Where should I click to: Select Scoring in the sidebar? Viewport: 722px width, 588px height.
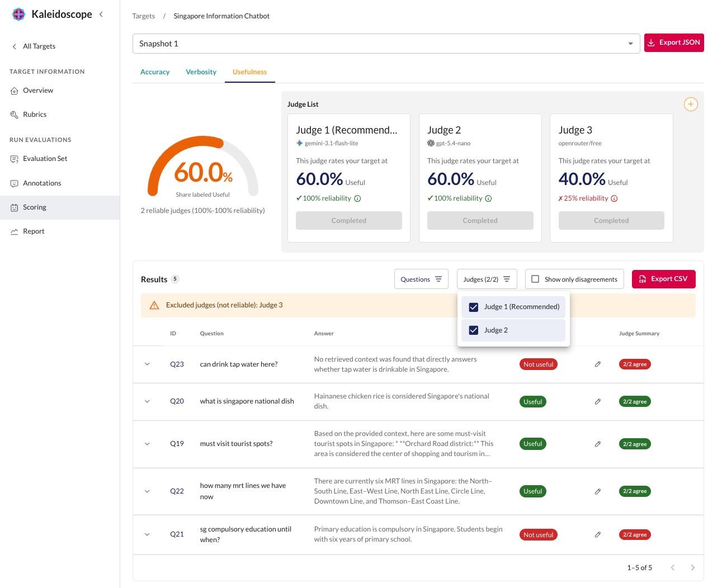(60, 207)
